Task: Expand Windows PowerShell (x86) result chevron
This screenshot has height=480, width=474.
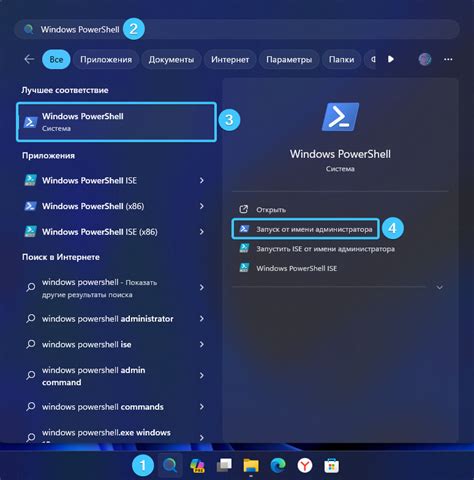Action: [x=202, y=206]
